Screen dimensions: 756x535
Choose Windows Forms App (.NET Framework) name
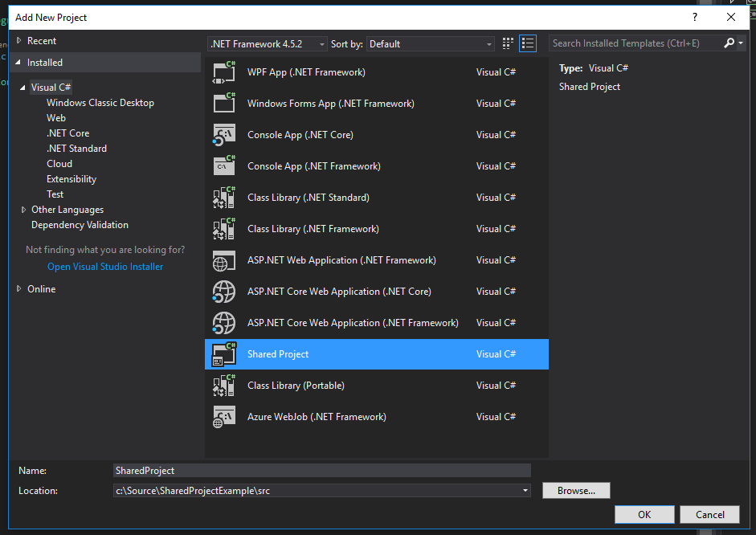pyautogui.click(x=331, y=104)
